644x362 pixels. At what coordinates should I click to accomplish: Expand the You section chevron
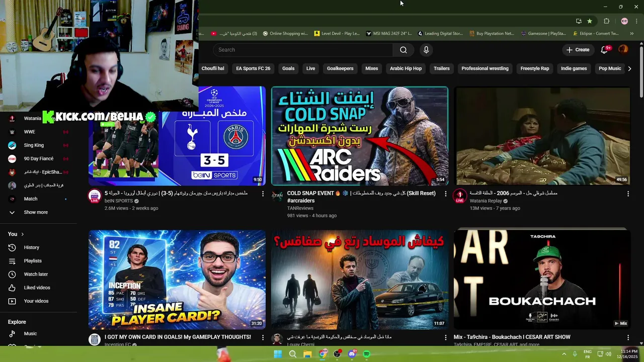23,234
